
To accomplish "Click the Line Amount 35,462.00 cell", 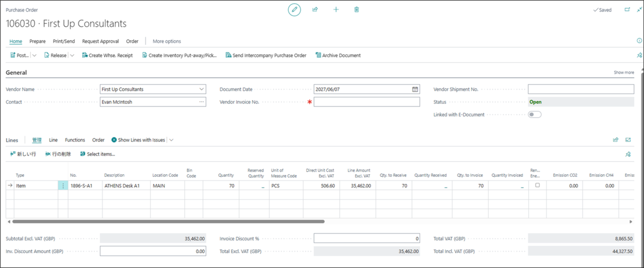I will (355, 185).
